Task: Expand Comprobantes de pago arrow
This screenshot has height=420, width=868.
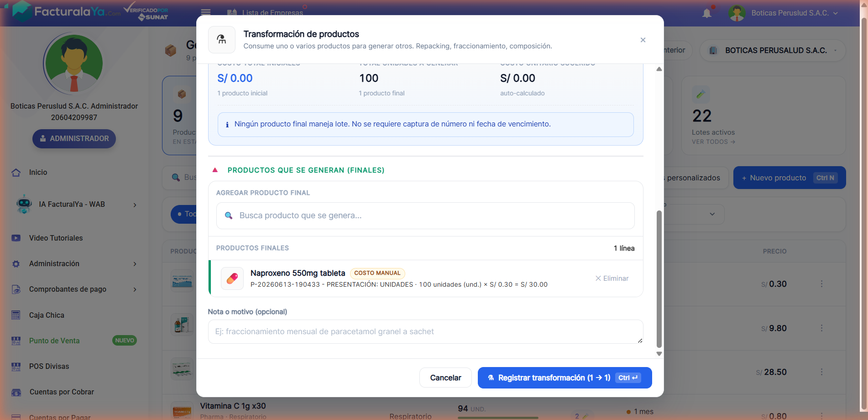Action: (x=135, y=289)
